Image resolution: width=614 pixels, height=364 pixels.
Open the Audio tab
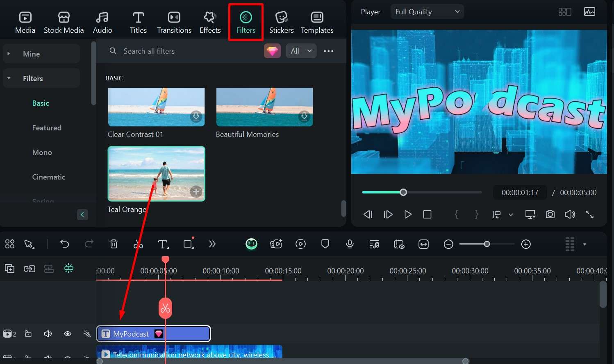pos(102,23)
